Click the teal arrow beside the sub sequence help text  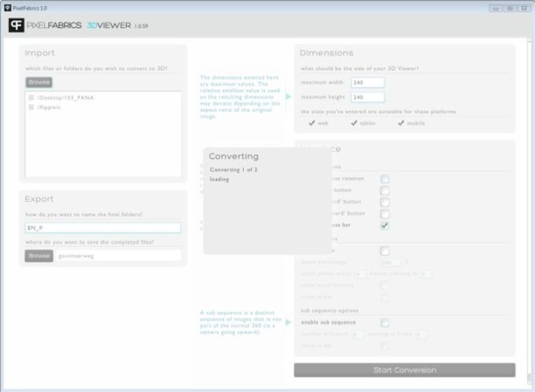pos(288,322)
